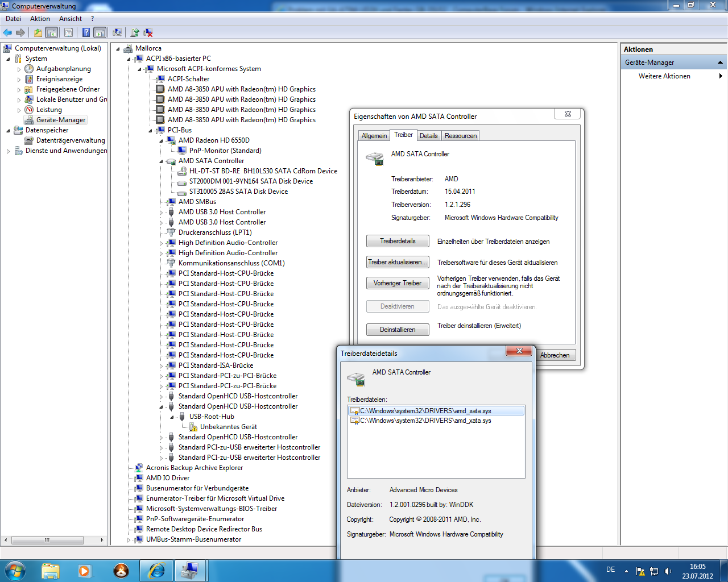Toggle the Action pane toolbar icon
The height and width of the screenshot is (582, 728).
pos(100,32)
